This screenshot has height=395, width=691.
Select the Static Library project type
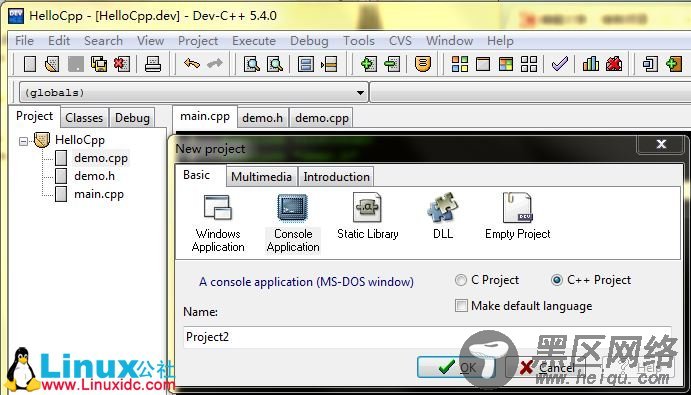tap(368, 217)
